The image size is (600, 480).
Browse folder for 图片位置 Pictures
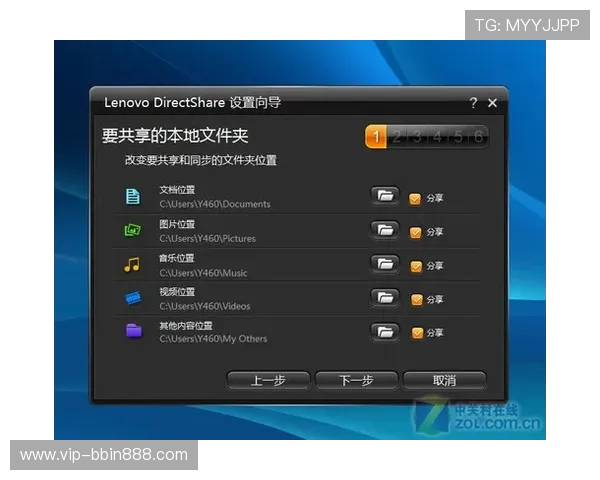[385, 230]
